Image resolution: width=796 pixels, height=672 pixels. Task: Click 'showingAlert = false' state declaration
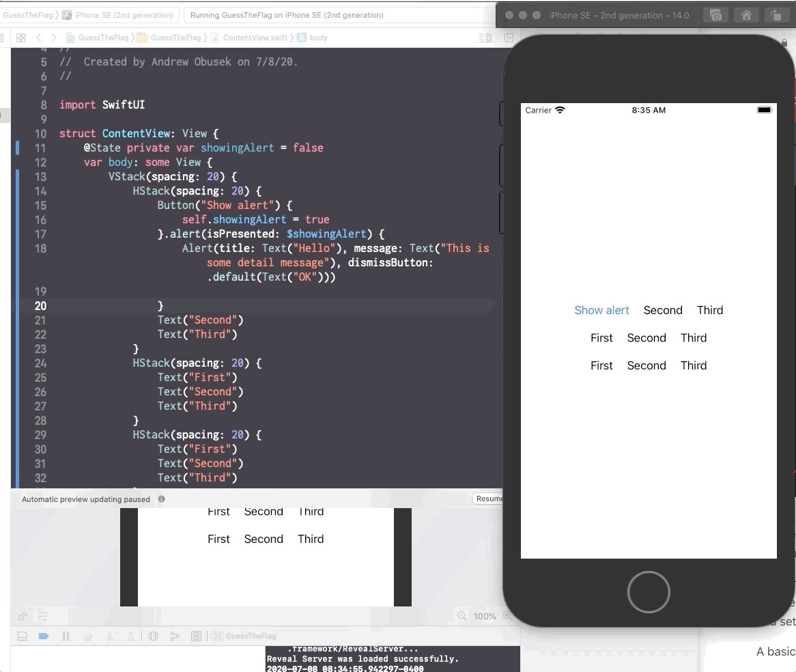pos(262,148)
